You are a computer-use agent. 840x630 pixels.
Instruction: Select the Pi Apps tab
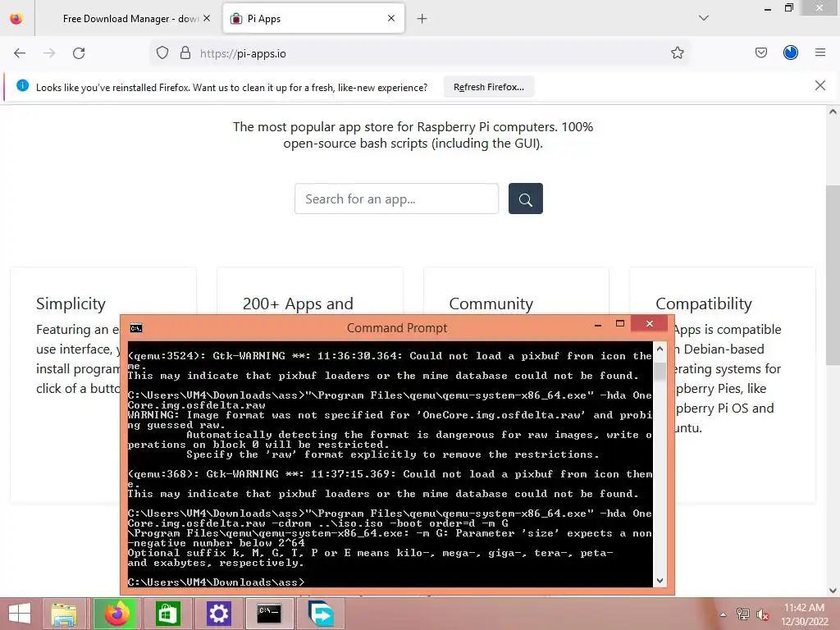(313, 19)
